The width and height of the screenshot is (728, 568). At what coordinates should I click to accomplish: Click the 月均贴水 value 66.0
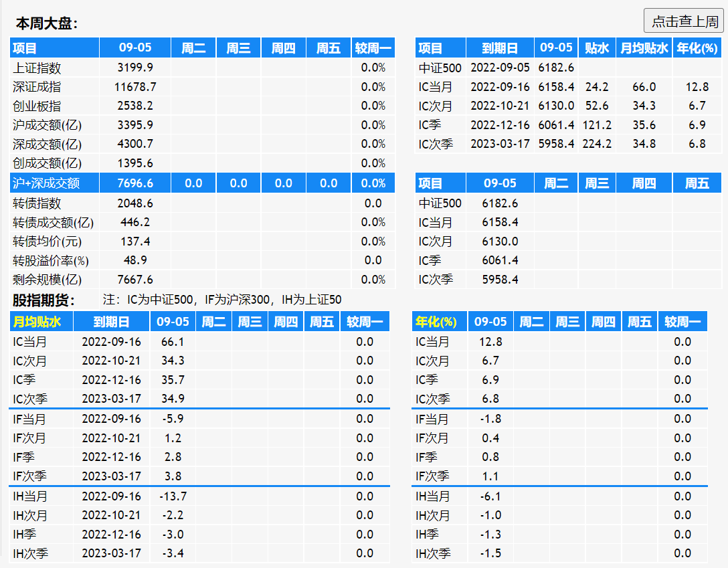coord(644,87)
